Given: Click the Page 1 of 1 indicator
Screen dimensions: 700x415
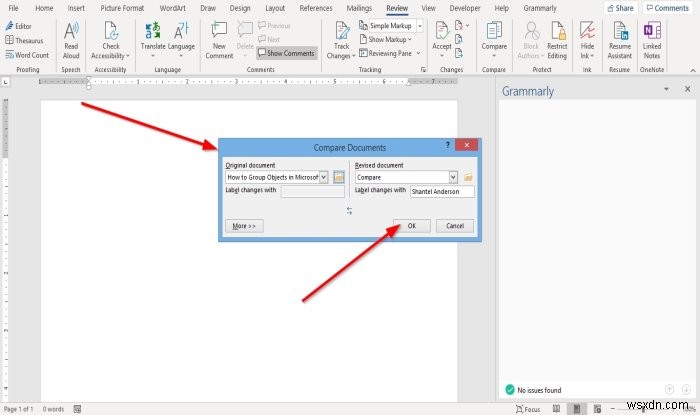Looking at the screenshot, I should pos(18,409).
